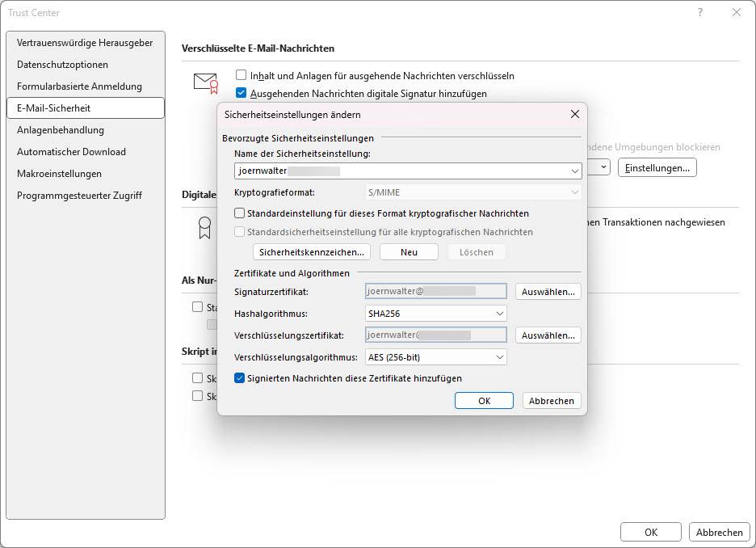Screen dimensions: 756x548
Task: Open the Hashalgorithmus SHA256 dropdown
Action: 499,314
